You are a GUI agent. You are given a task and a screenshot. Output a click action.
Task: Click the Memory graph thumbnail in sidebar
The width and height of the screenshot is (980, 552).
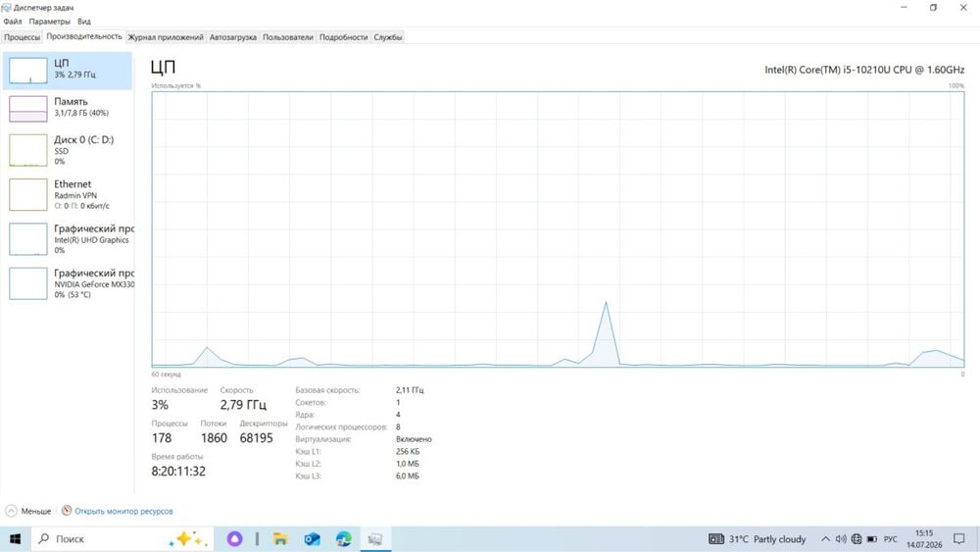coord(28,108)
